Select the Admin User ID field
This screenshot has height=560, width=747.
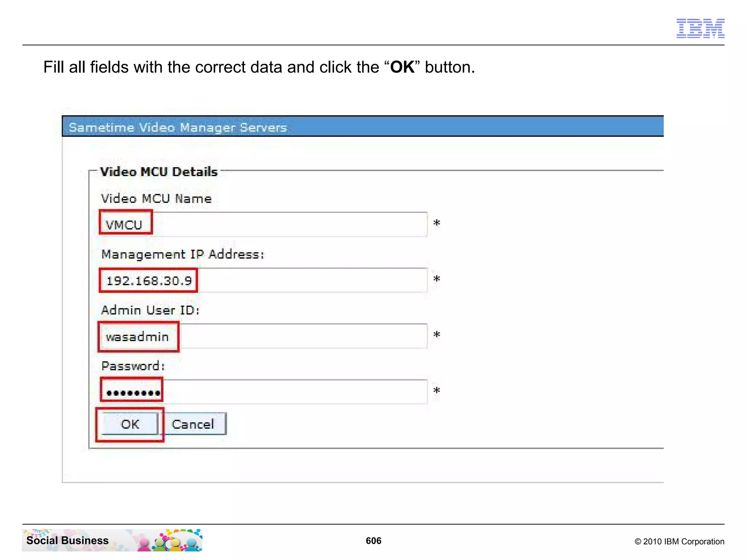click(264, 336)
